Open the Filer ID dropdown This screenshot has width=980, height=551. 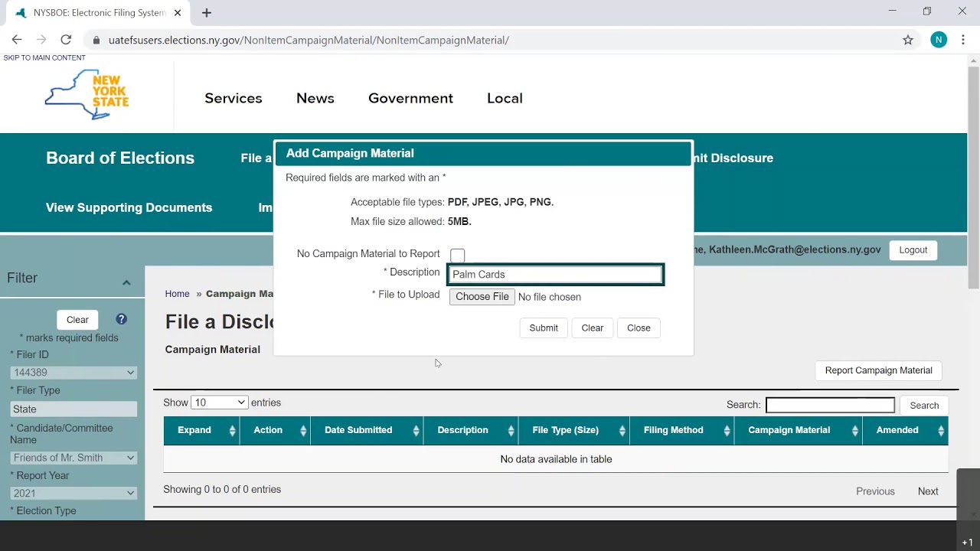click(x=73, y=373)
